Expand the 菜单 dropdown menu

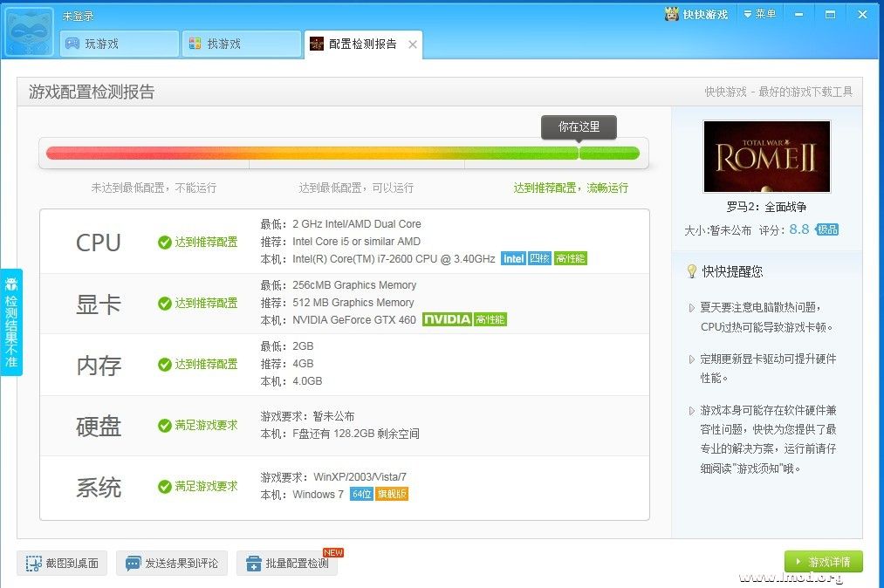[759, 14]
